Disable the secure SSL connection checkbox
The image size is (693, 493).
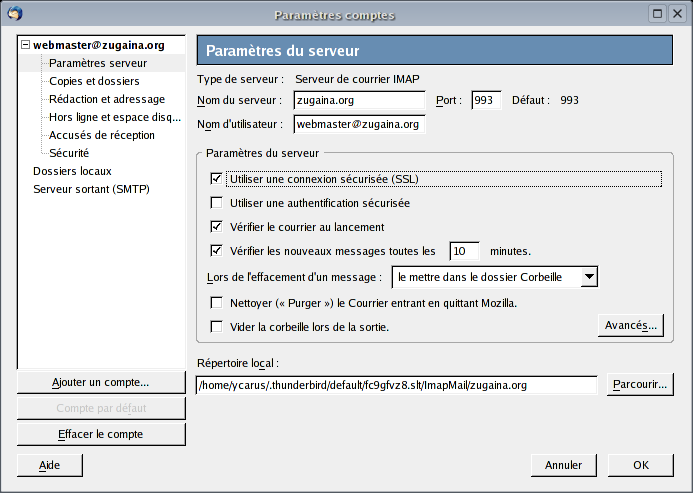pos(217,179)
